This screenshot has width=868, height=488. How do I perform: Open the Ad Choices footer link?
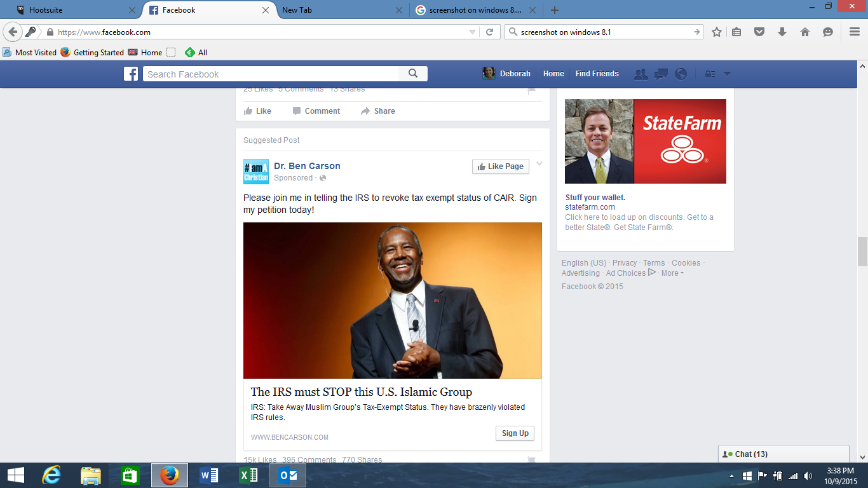click(x=630, y=273)
